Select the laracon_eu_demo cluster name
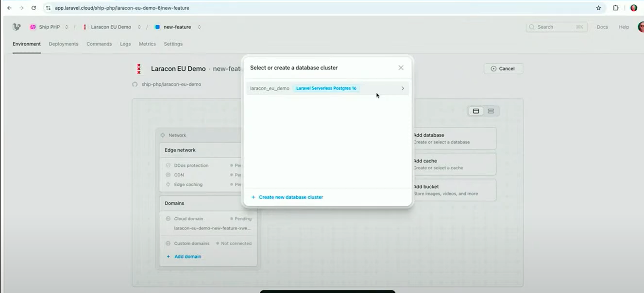This screenshot has height=293, width=644. (270, 88)
